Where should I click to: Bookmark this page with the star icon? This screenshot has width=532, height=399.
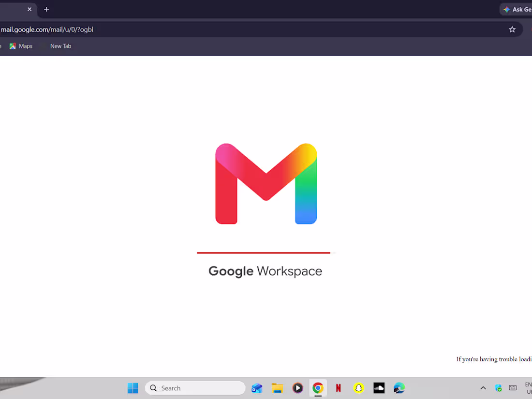click(512, 30)
